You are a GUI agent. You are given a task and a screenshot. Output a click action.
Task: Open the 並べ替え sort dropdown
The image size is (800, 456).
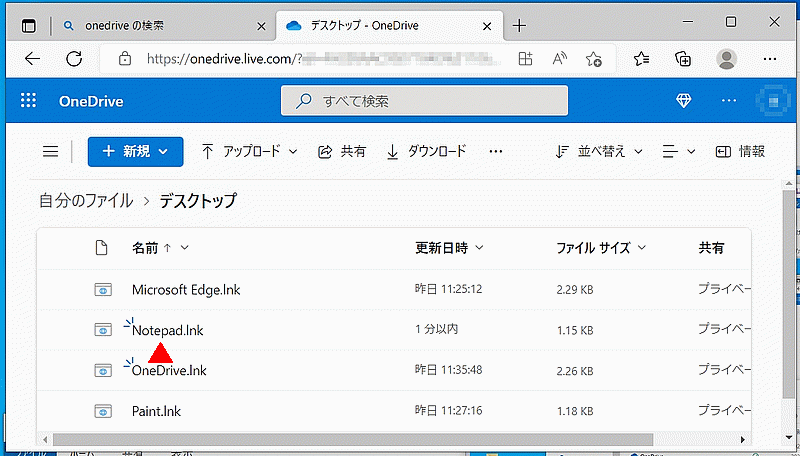pos(598,151)
